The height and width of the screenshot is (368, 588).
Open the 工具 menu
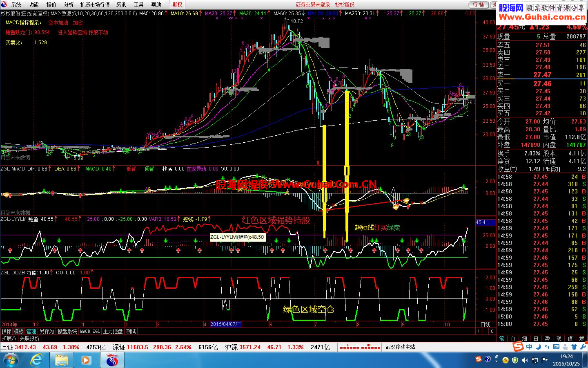(x=139, y=4)
